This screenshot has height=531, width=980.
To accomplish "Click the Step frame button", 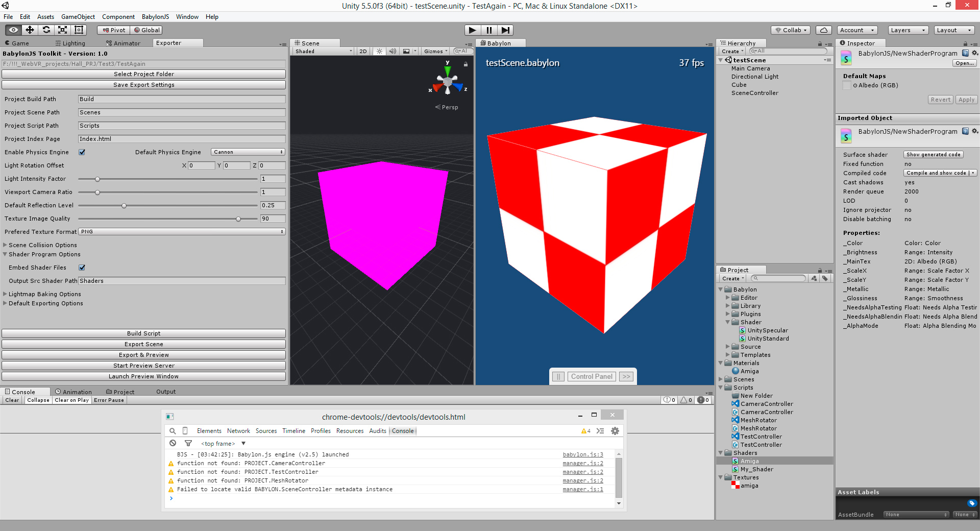I will pyautogui.click(x=505, y=30).
